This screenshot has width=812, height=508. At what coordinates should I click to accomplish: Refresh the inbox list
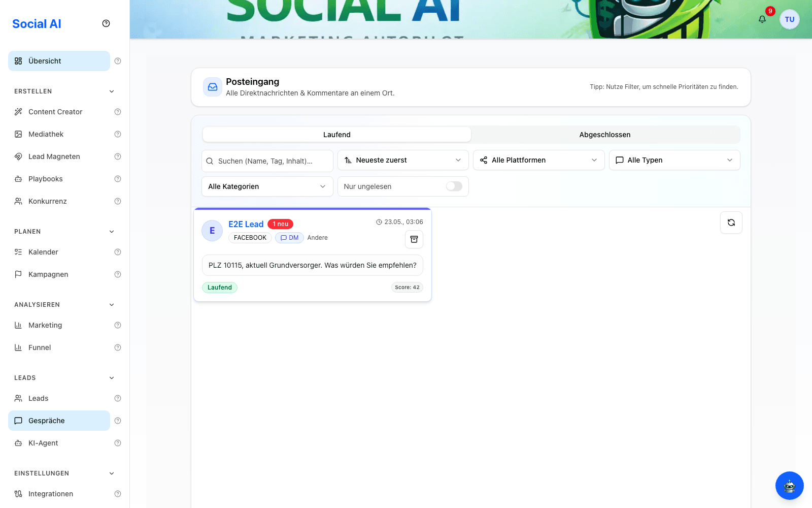(731, 223)
